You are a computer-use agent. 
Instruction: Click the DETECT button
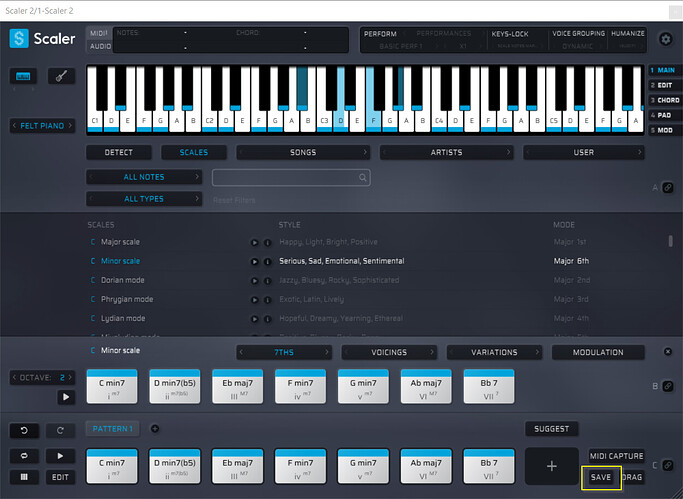coord(119,152)
